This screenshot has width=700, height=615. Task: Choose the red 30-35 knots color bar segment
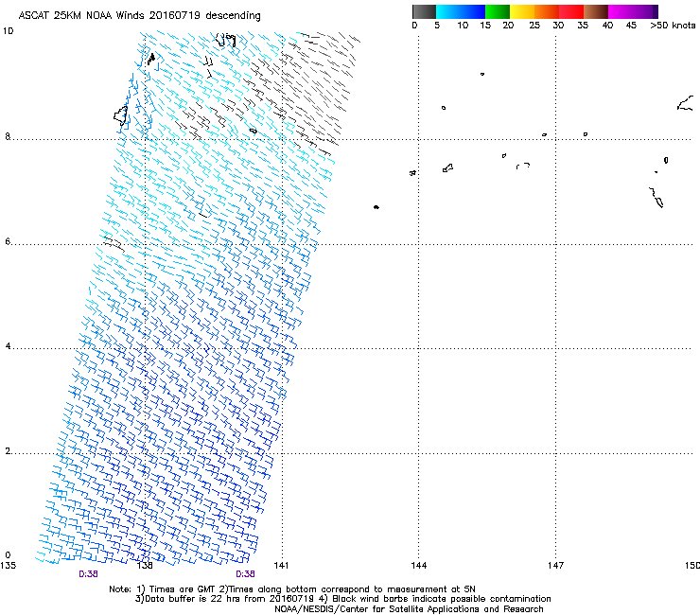[571, 11]
